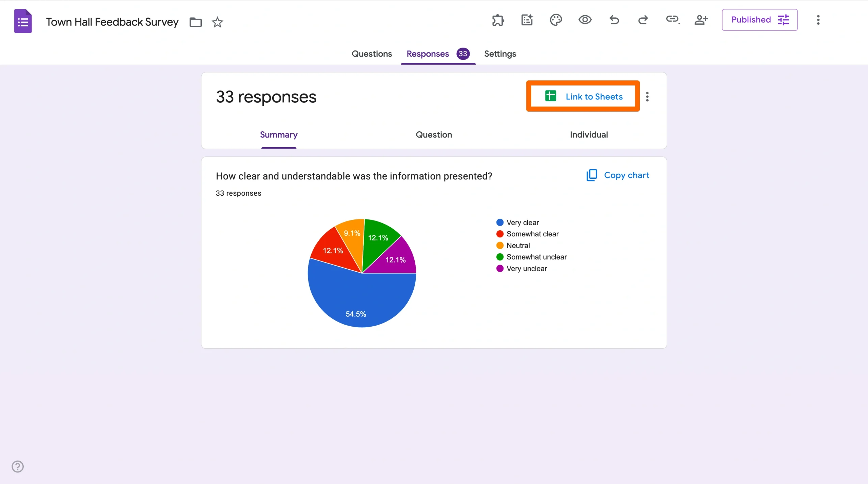Move the survey to a folder
Screen dimensions: 868x484
[x=195, y=22]
